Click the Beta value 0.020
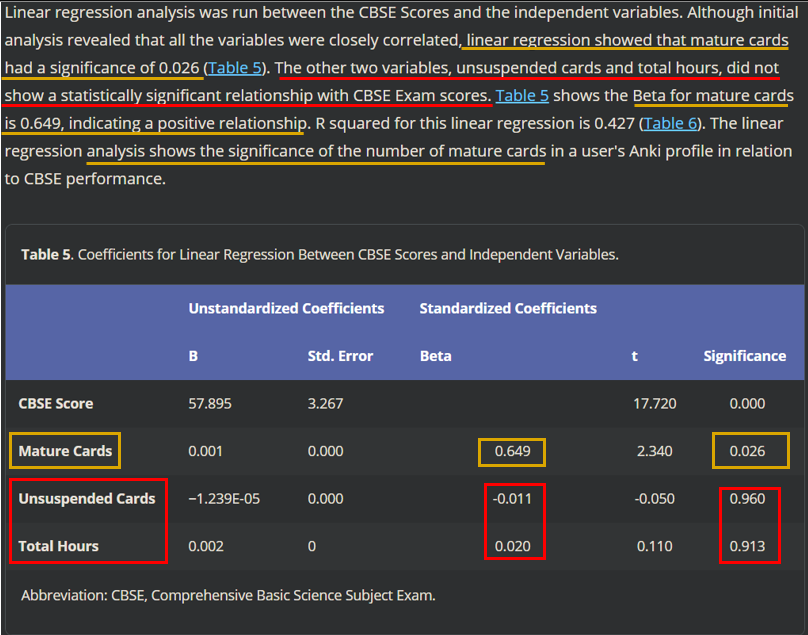Viewport: 808px width, 635px height. pos(512,546)
